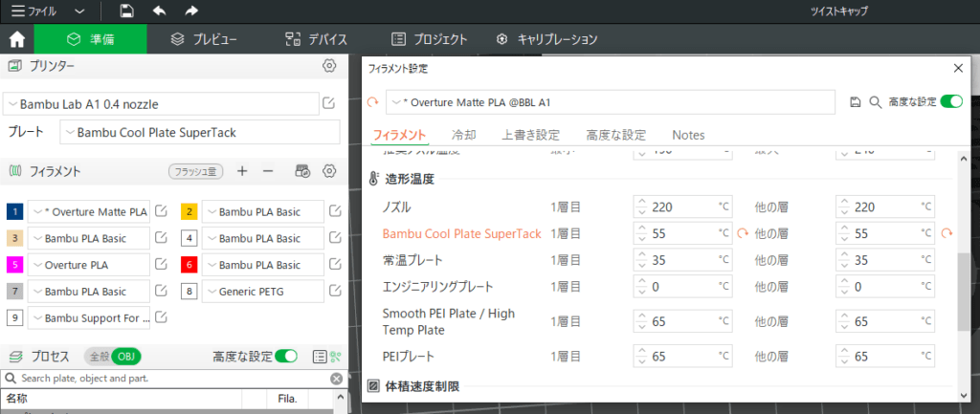This screenshot has height=414, width=980.
Task: Click the フラッシュ量 button
Action: [196, 171]
